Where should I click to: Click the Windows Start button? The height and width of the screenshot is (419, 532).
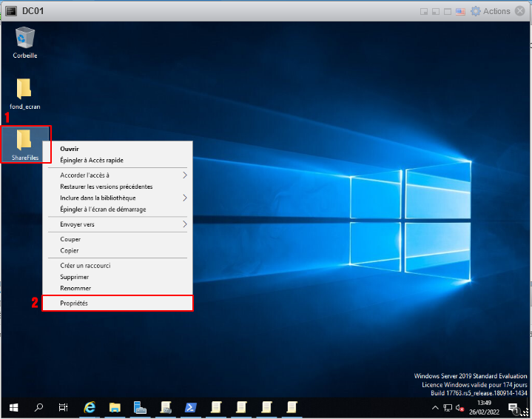(13, 407)
